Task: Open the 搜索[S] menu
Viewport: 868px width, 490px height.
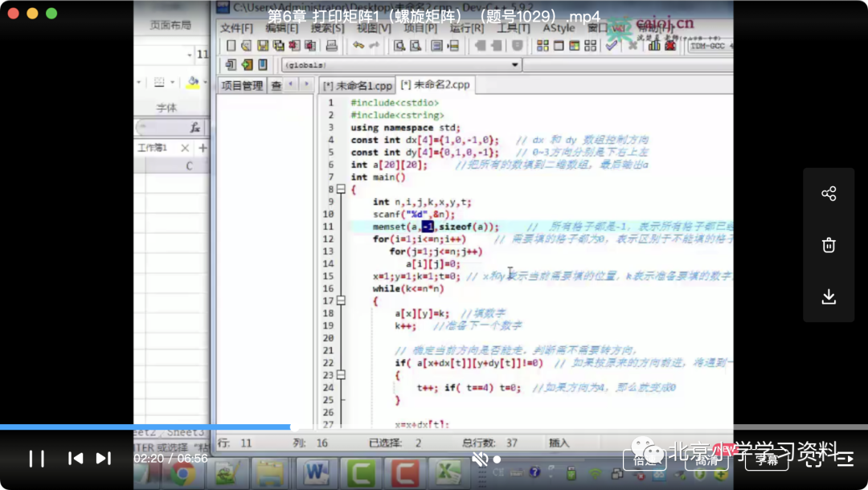Action: click(x=327, y=27)
